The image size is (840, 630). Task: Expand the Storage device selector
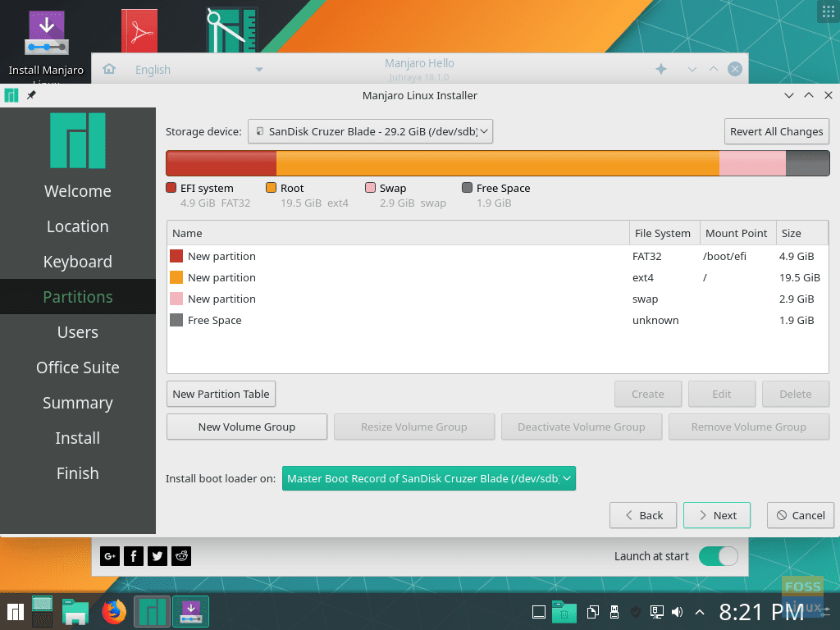coord(371,131)
